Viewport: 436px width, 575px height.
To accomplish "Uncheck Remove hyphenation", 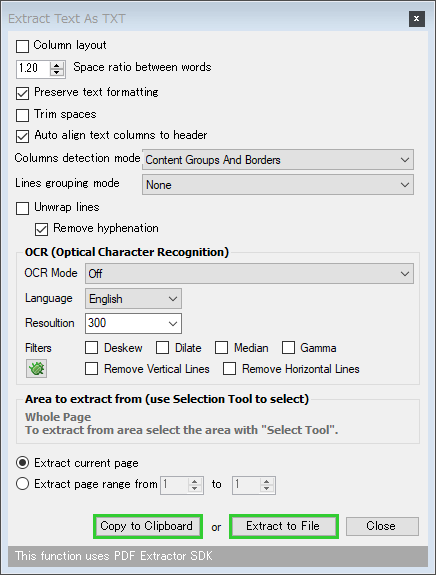I will [x=41, y=230].
